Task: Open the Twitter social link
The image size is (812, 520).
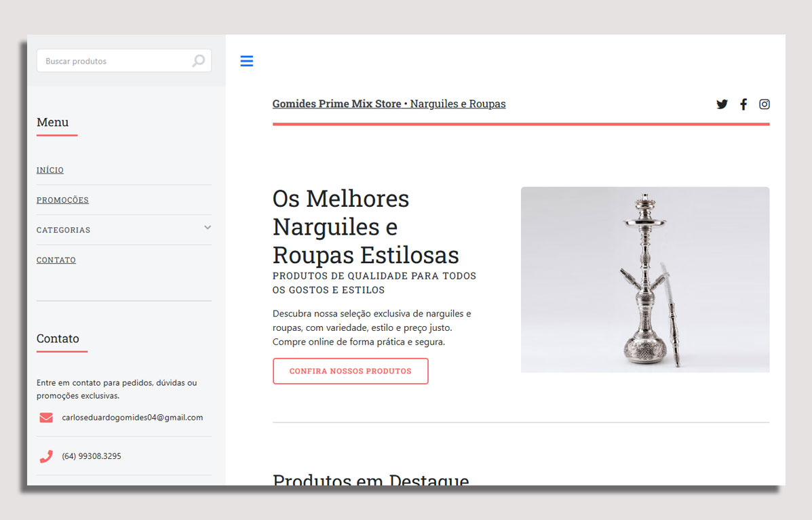Action: [722, 104]
